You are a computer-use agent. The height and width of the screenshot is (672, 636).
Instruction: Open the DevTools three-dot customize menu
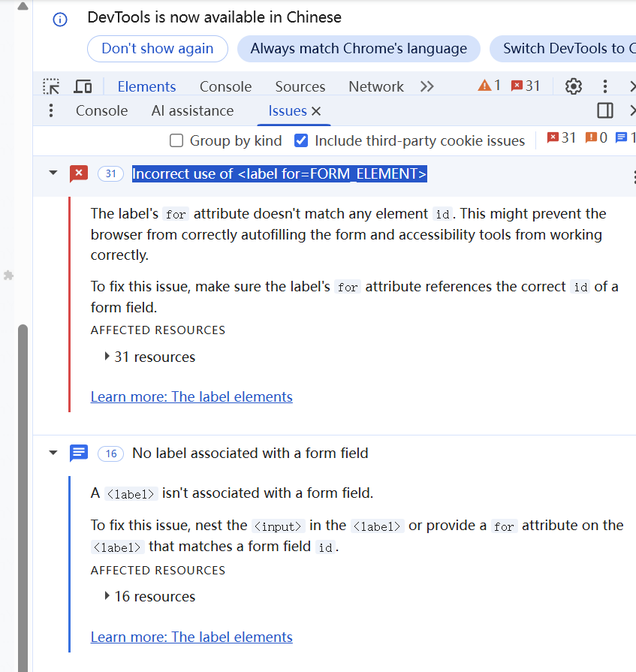click(x=604, y=86)
